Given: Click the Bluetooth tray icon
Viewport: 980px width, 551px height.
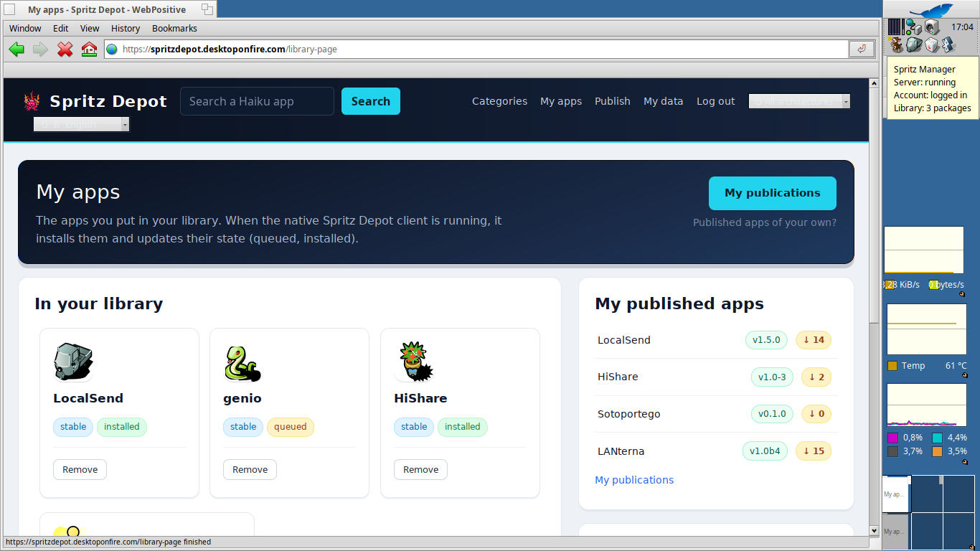Looking at the screenshot, I should [x=948, y=44].
